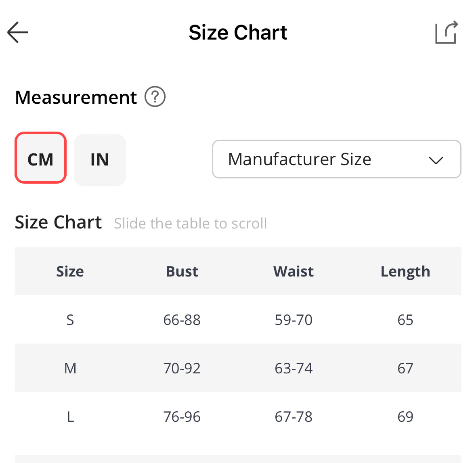The height and width of the screenshot is (463, 476).
Task: Click the Size Chart page title
Action: pyautogui.click(x=238, y=32)
